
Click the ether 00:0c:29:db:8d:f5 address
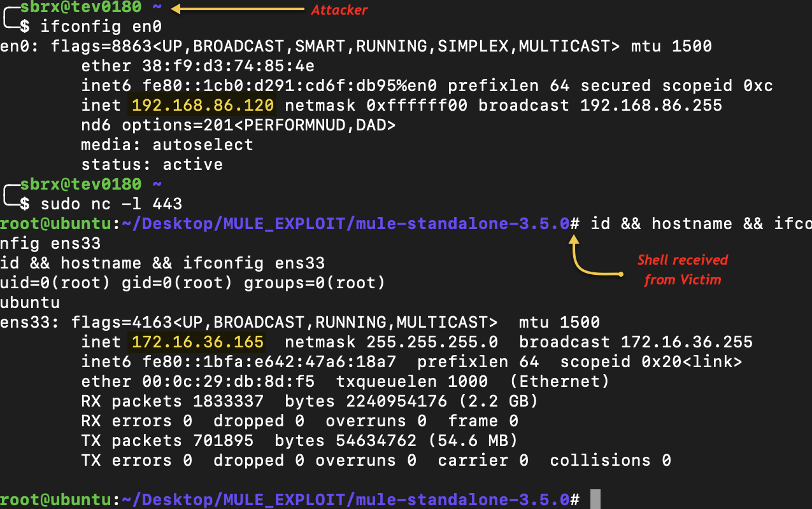229,382
